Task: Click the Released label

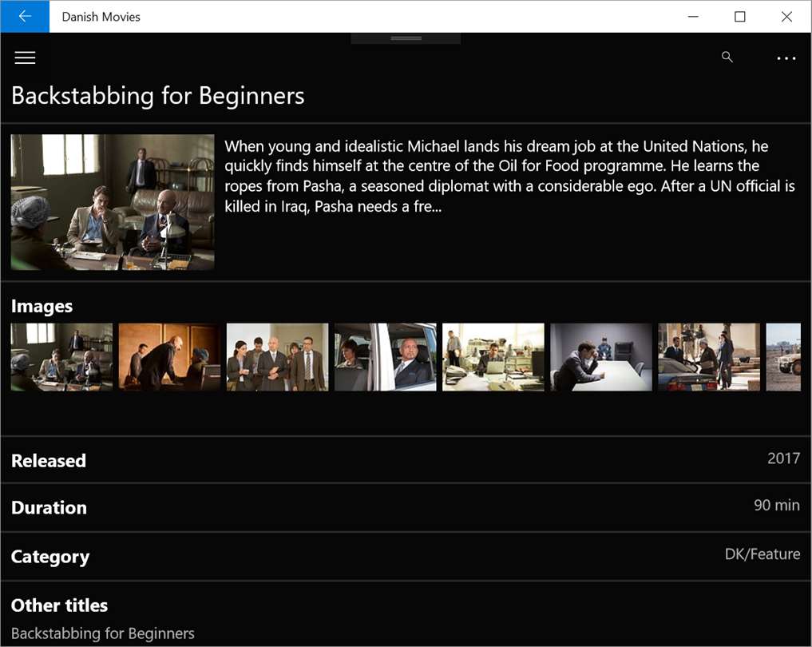Action: tap(49, 461)
